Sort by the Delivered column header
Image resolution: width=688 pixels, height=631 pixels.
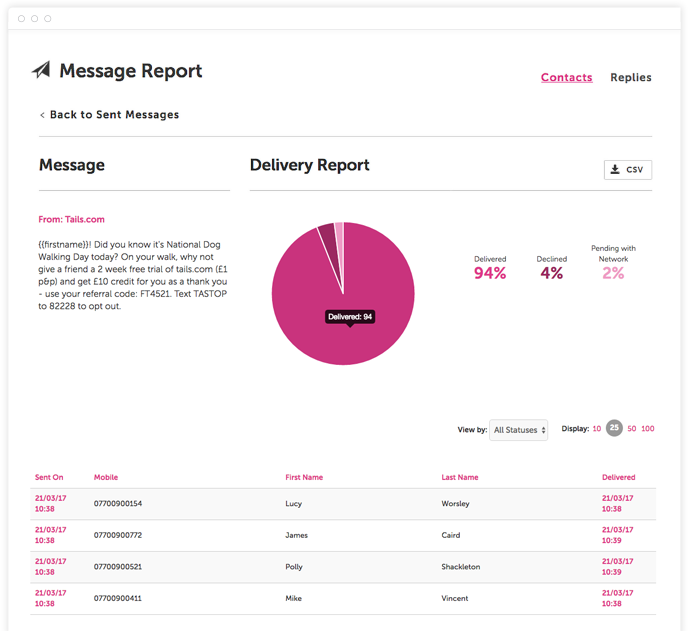tap(619, 477)
